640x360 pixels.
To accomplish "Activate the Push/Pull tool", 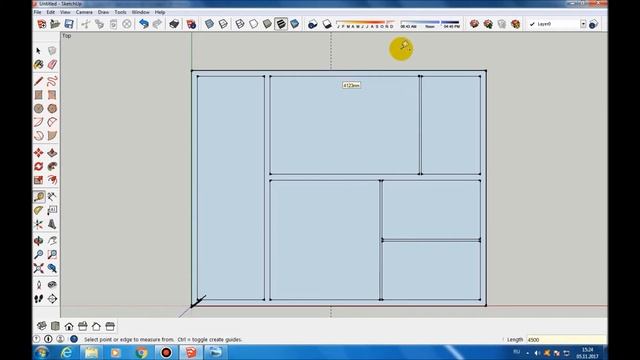I will point(52,153).
